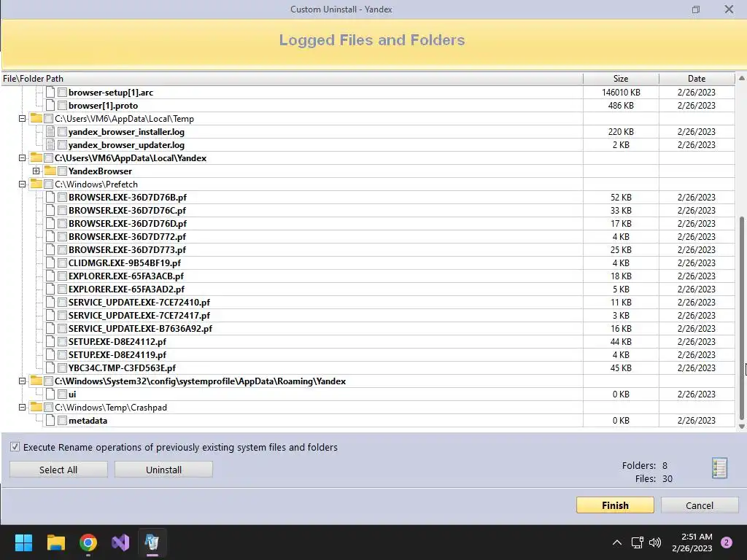Open the Windows Start menu

tap(23, 542)
